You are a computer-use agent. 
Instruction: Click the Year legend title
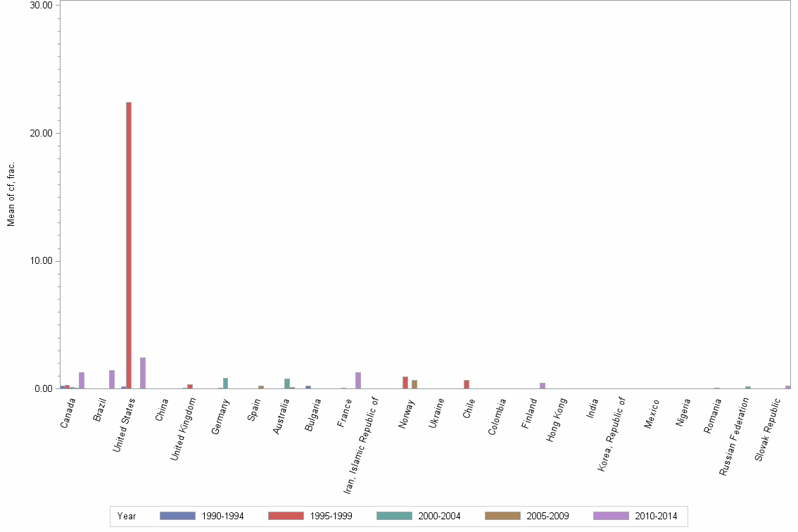coord(125,515)
